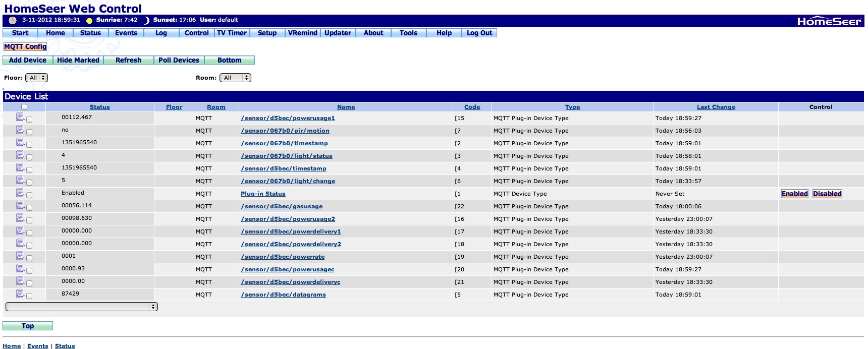Screen dimensions: 868x349
Task: Sort by Last Change column header
Action: [716, 107]
